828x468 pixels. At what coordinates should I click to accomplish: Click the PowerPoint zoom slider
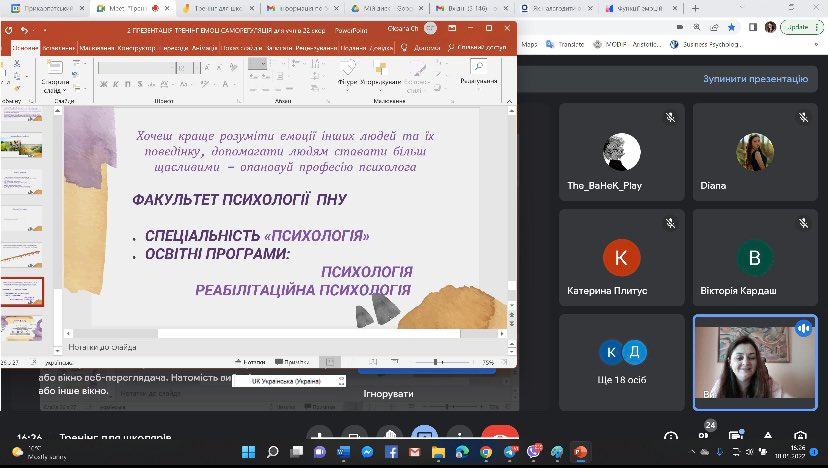pos(436,361)
